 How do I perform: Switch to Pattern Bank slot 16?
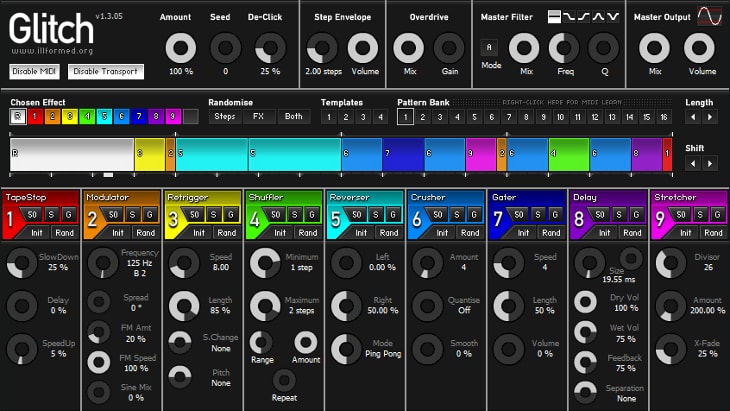coord(664,117)
